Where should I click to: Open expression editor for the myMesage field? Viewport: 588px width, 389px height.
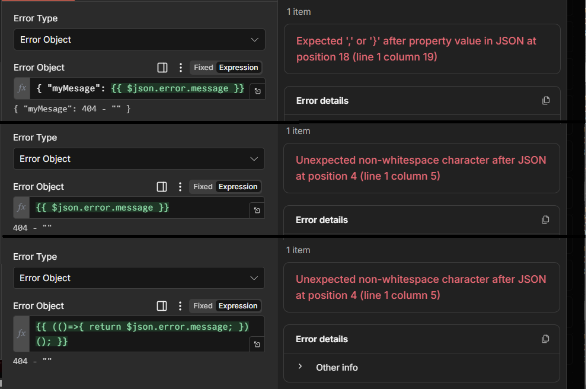(x=257, y=91)
